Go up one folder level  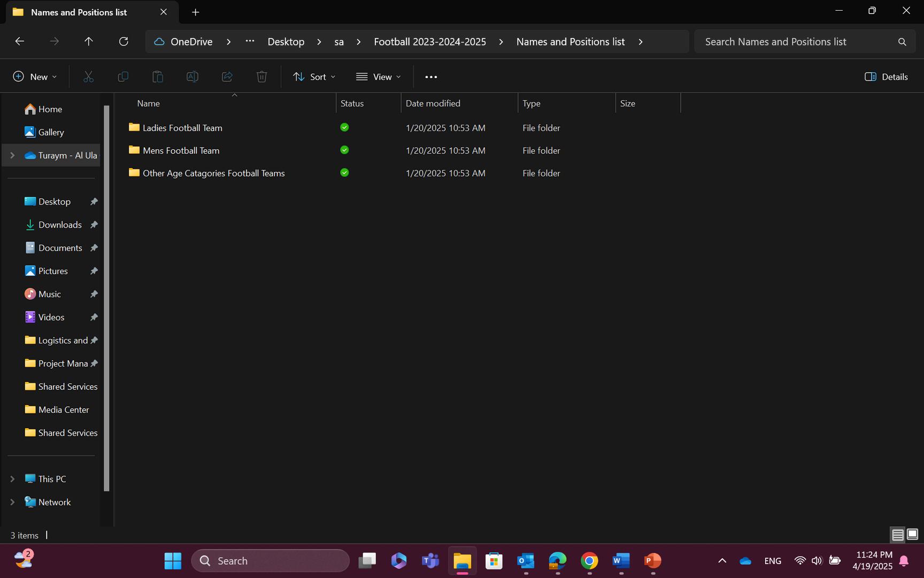click(x=89, y=42)
